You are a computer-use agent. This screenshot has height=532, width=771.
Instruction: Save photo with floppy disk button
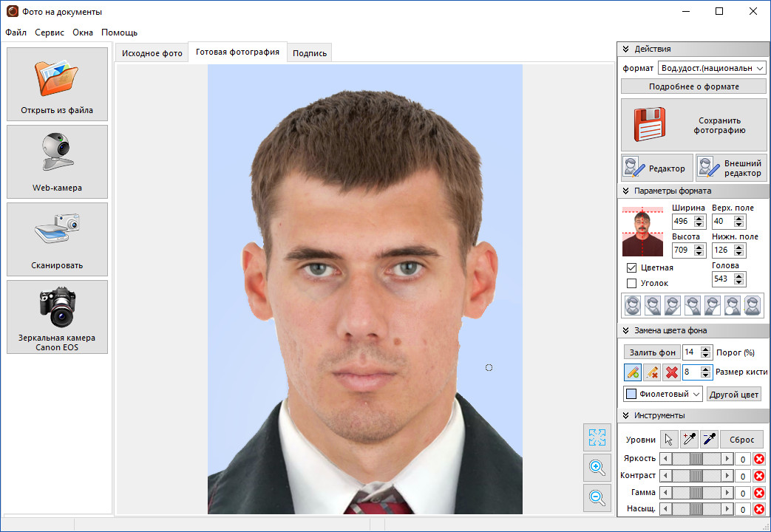coord(694,125)
